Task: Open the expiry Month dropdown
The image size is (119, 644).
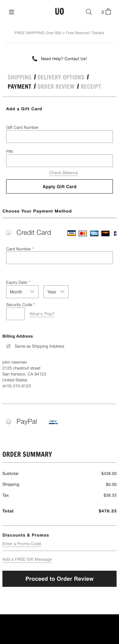Action: 22,292
